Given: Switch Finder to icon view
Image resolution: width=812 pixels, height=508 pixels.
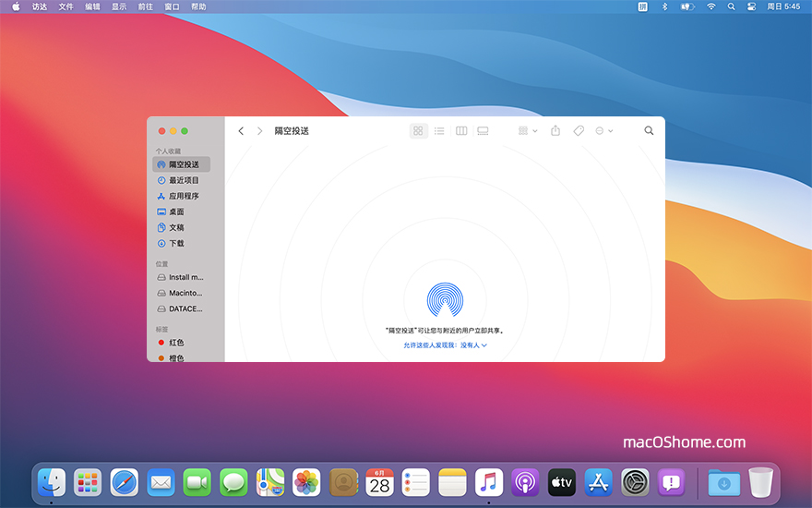Looking at the screenshot, I should [418, 131].
